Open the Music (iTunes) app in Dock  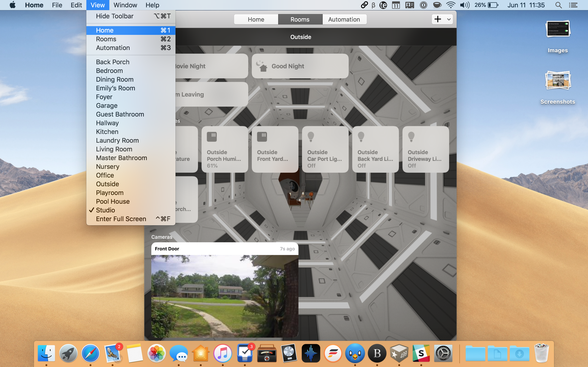click(223, 353)
